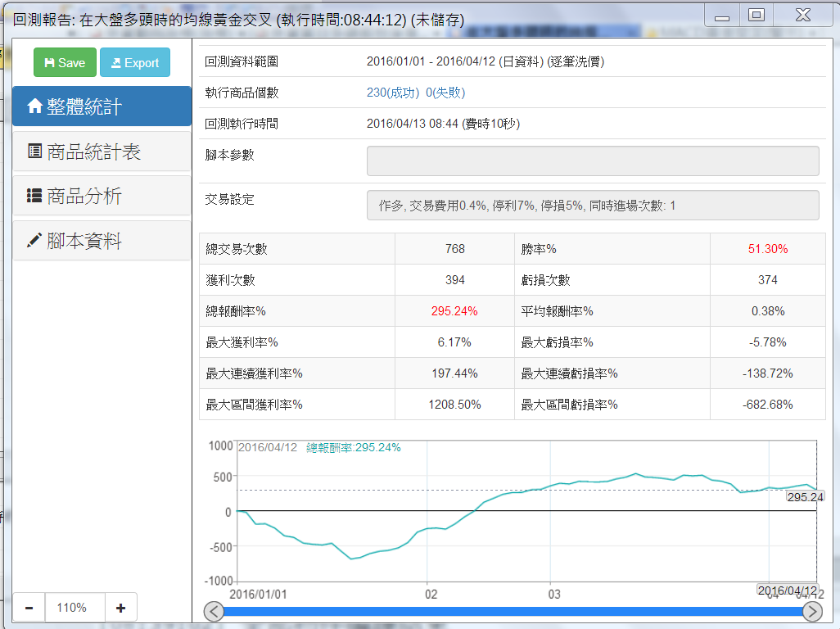The width and height of the screenshot is (840, 629).
Task: Decrease zoom with the minus button
Action: (x=29, y=608)
